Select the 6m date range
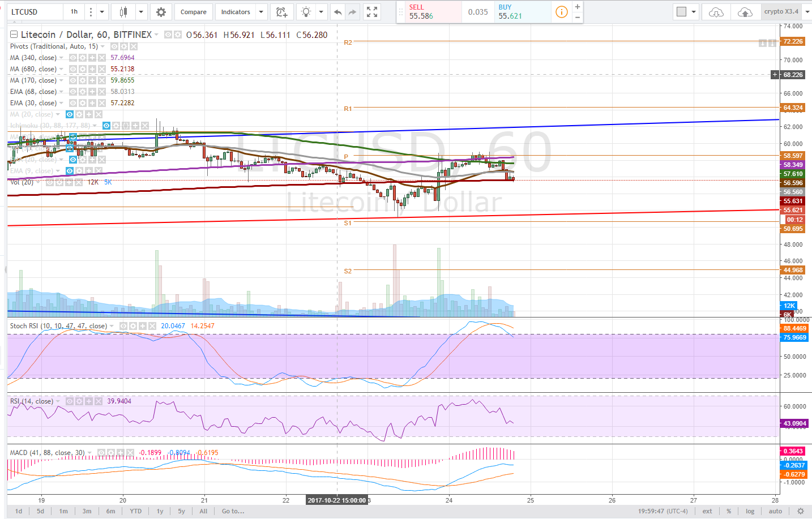 point(111,511)
